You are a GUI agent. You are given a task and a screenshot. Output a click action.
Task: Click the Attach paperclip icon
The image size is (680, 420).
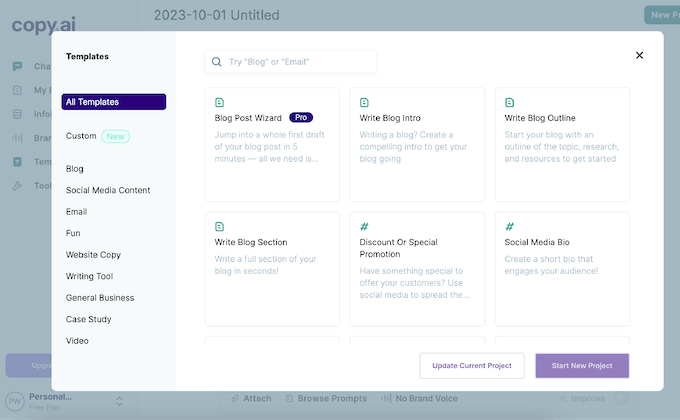pos(235,398)
